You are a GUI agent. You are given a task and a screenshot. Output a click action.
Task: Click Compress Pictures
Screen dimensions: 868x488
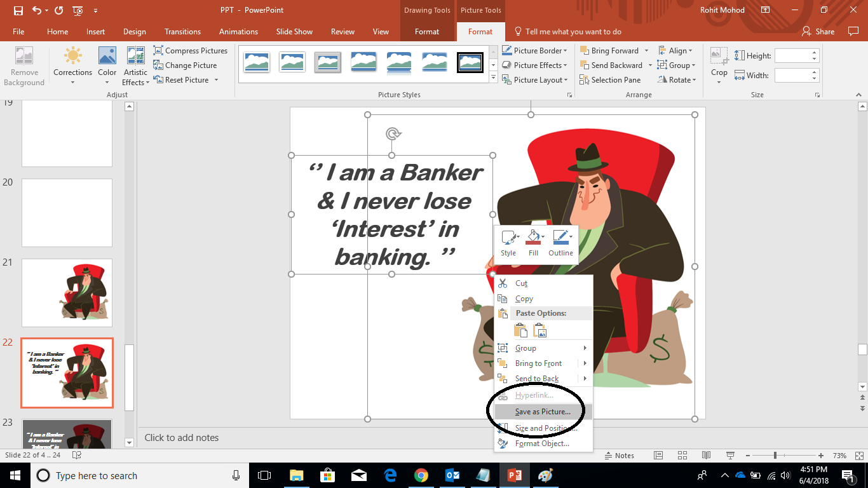pyautogui.click(x=191, y=51)
